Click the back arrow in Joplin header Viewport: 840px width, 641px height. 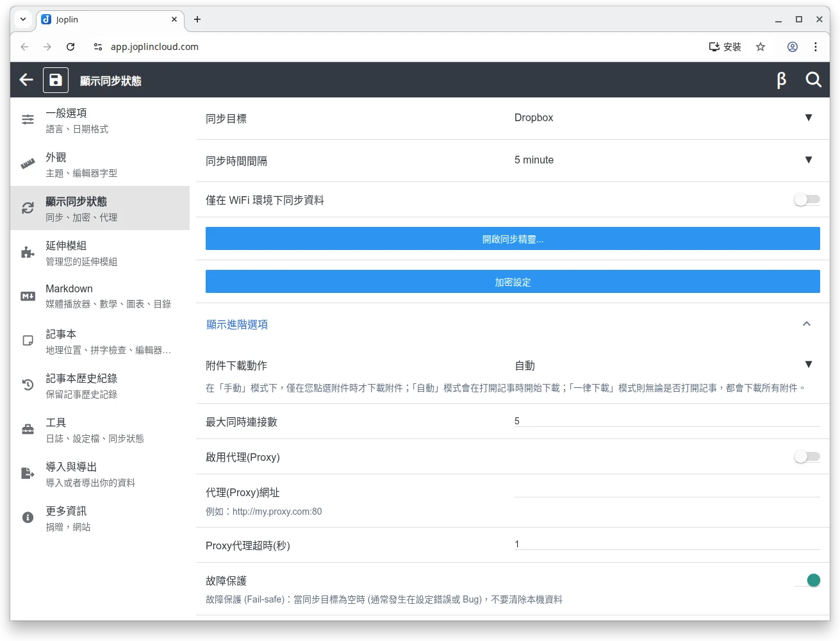click(26, 79)
